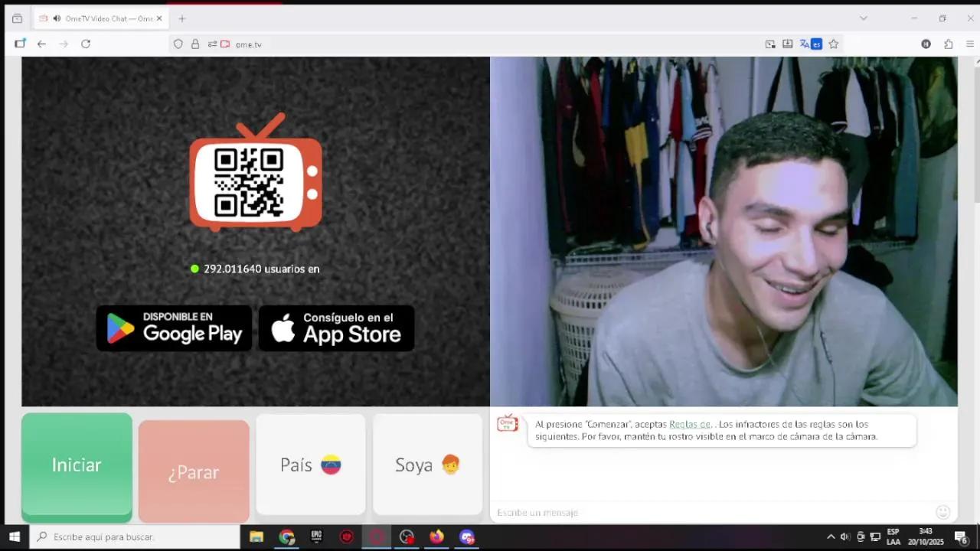
Task: Open the dark round toolbar button
Action: [926, 44]
